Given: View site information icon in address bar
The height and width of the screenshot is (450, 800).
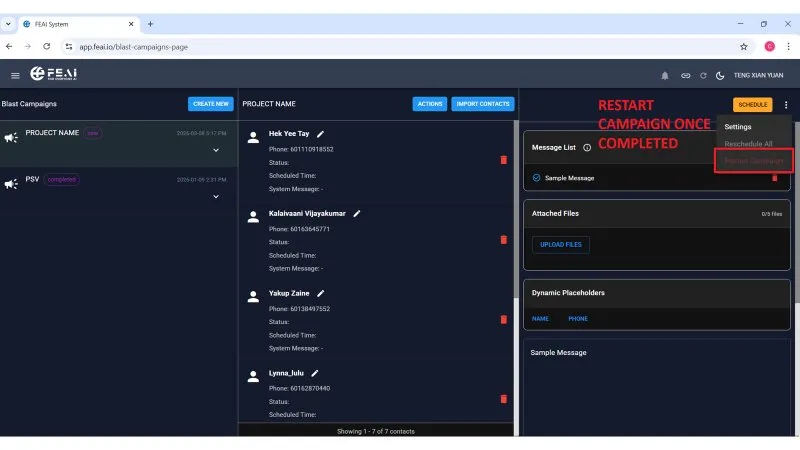Looking at the screenshot, I should point(68,46).
